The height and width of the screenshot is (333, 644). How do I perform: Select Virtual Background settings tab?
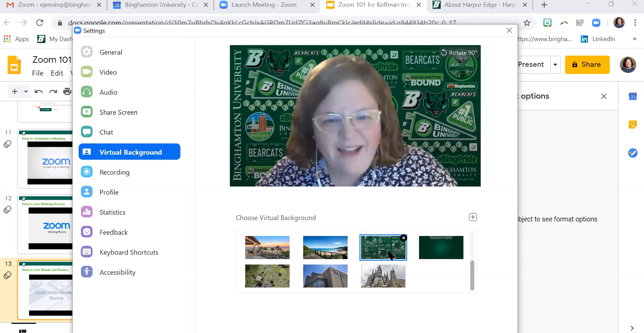[129, 152]
